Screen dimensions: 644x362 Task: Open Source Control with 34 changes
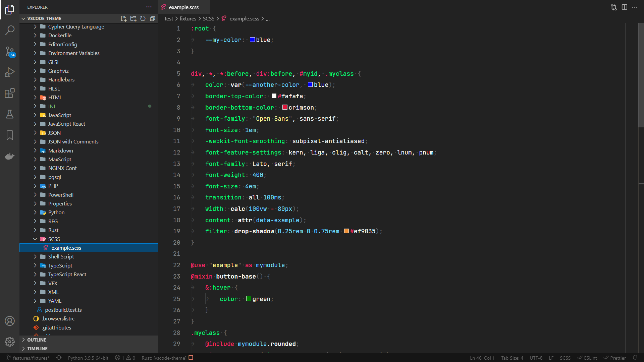click(10, 51)
